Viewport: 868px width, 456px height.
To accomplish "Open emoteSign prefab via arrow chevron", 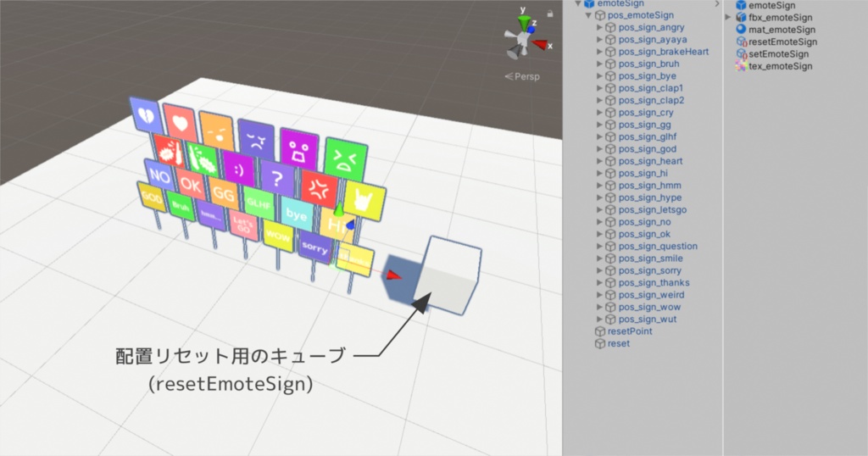I will [x=717, y=4].
